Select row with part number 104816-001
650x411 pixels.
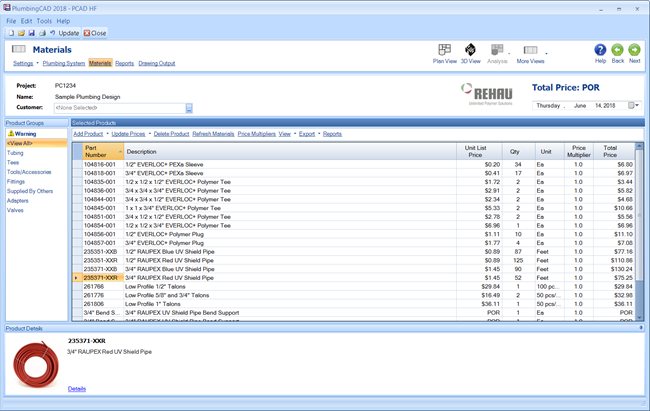click(x=353, y=165)
